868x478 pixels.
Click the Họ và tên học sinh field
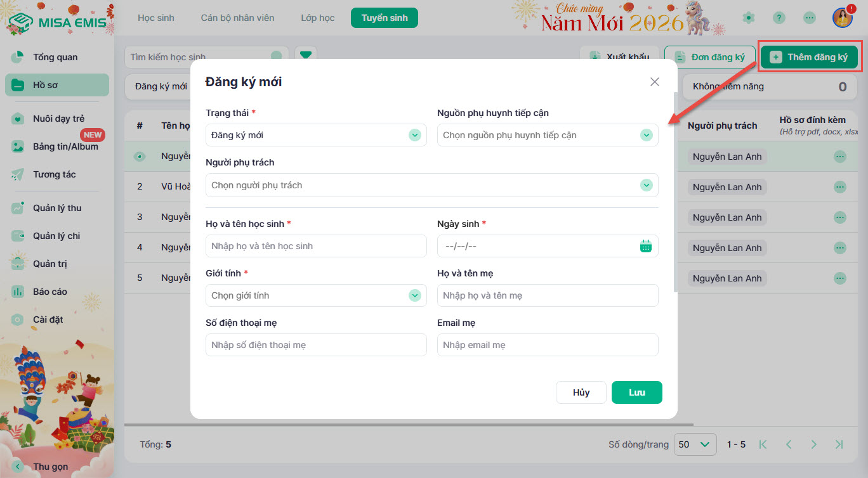click(316, 246)
